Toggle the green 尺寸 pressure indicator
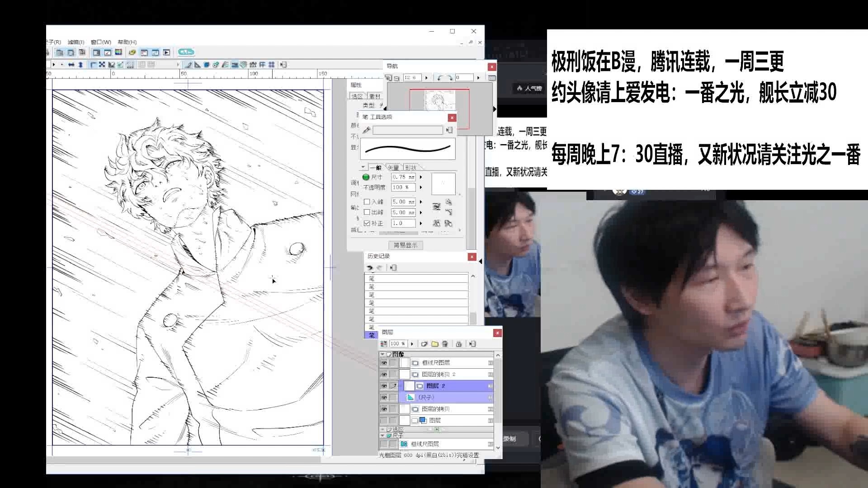This screenshot has width=868, height=488. pyautogui.click(x=366, y=177)
